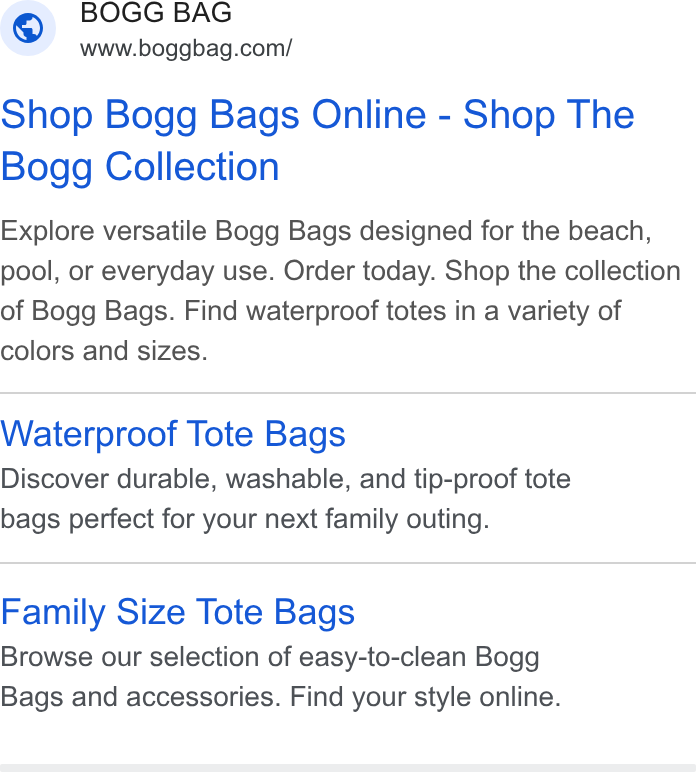This screenshot has height=772, width=696.
Task: Click the 'Find waterproof totes' description line
Action: [x=311, y=311]
